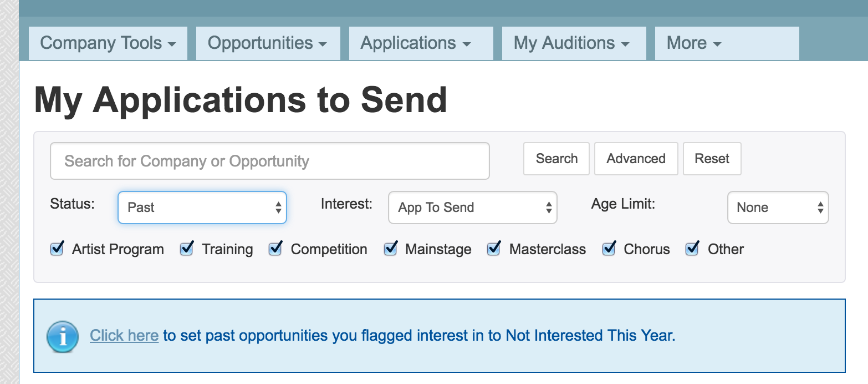Open the My Auditions menu

(x=574, y=43)
